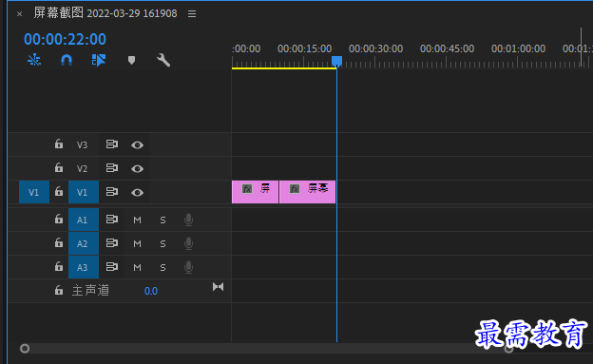The image size is (593, 364).
Task: Add a marker to the timeline
Action: click(x=131, y=60)
